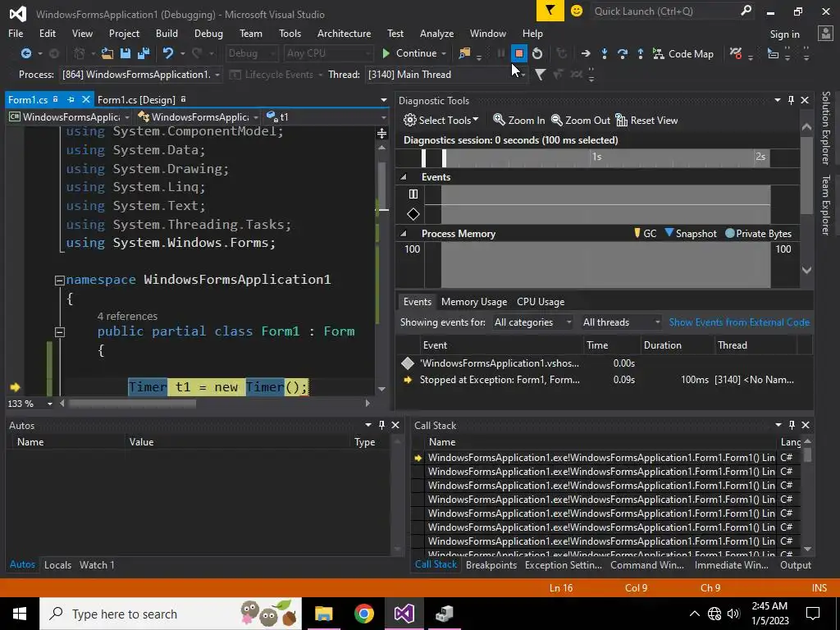Select the Stopped at Exception event row
Screen dimensions: 840x630
tap(604, 380)
